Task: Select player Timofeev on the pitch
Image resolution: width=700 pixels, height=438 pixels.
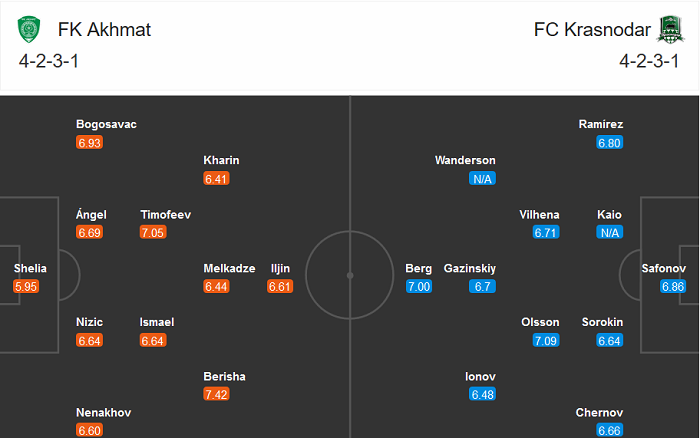Action: click(166, 214)
